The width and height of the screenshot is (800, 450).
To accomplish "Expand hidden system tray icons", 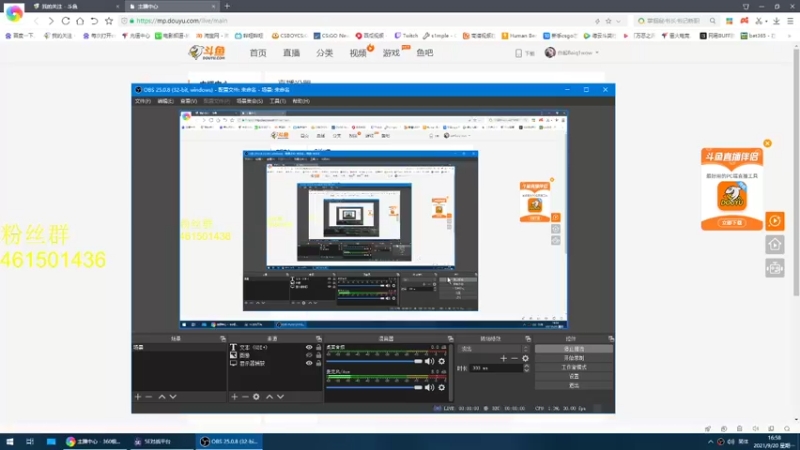I will coord(710,441).
